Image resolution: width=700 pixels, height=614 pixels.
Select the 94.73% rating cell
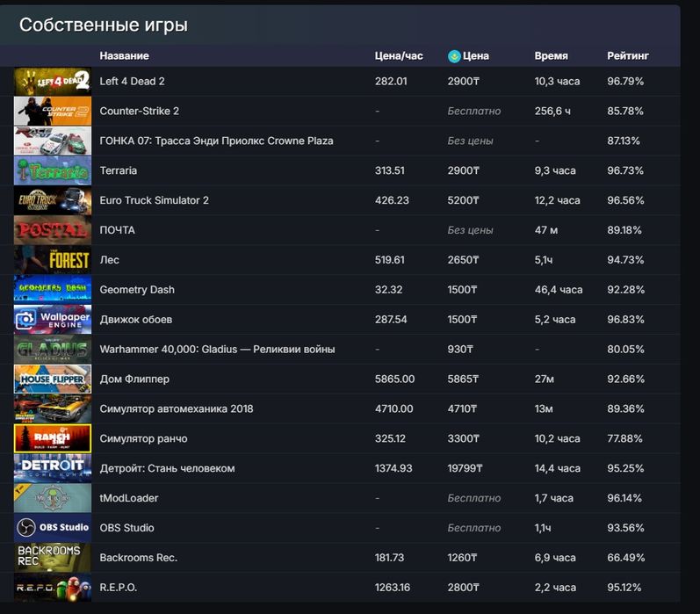click(x=625, y=260)
